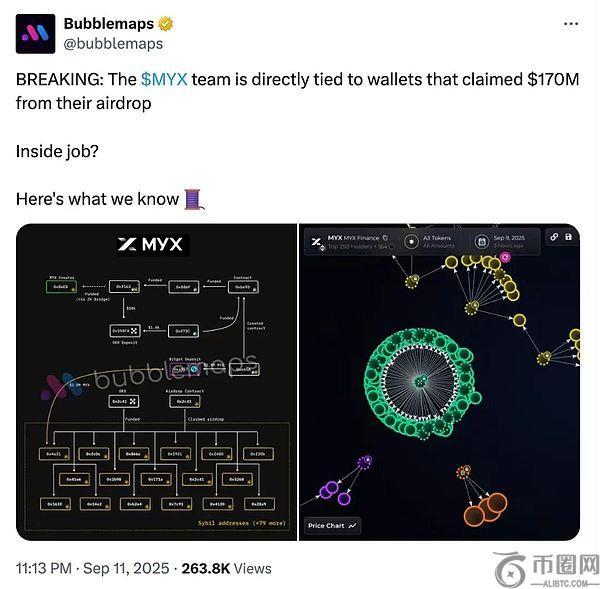The width and height of the screenshot is (600, 589).
Task: Click the Bubblemaps profile avatar
Action: click(35, 34)
